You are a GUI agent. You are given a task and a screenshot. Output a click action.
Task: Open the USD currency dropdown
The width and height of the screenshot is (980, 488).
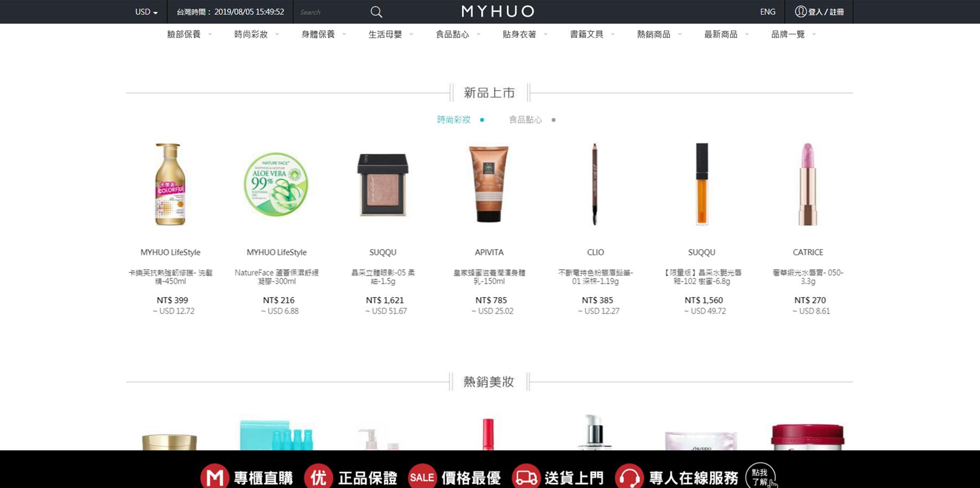click(x=145, y=11)
